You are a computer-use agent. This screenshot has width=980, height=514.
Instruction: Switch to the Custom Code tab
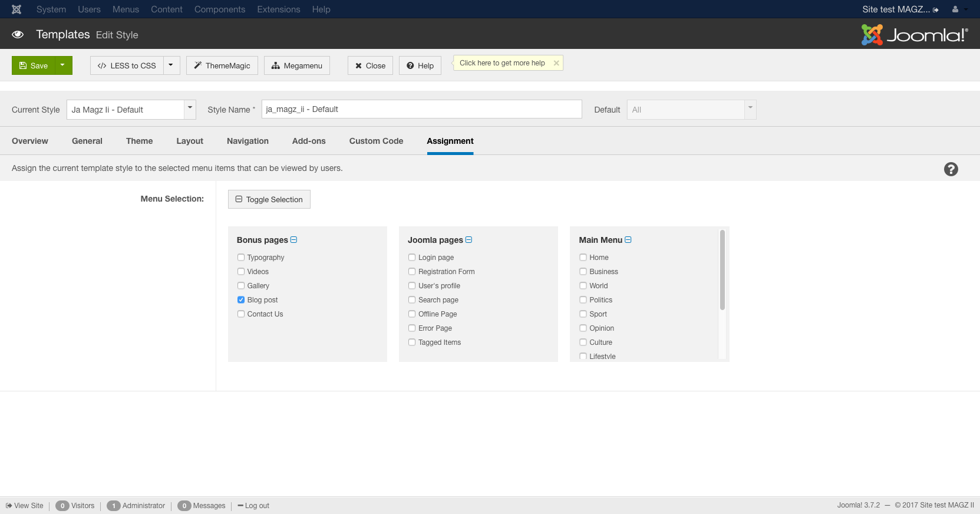pos(376,141)
